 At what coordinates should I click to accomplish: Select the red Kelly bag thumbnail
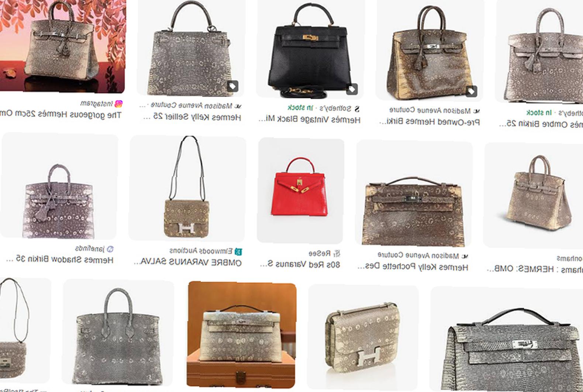coord(301,190)
